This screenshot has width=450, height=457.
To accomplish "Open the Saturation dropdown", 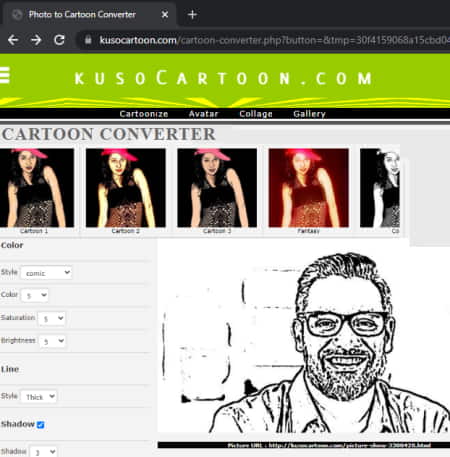I will [52, 318].
